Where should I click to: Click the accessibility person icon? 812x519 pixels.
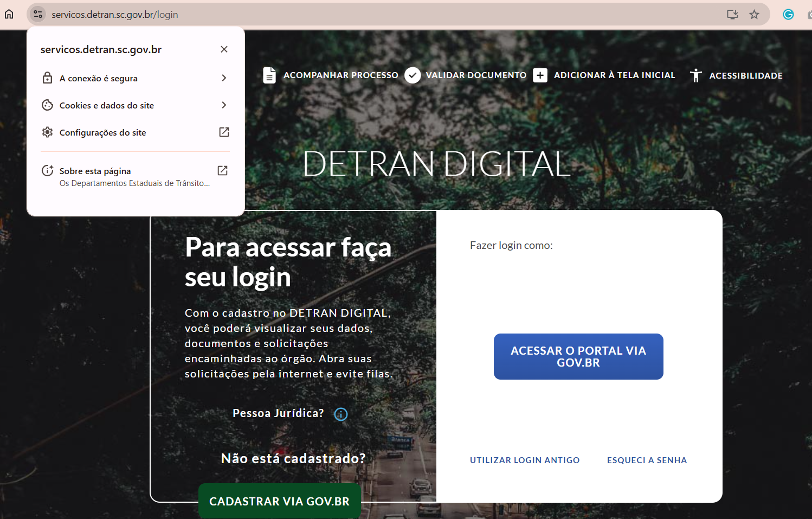point(696,75)
